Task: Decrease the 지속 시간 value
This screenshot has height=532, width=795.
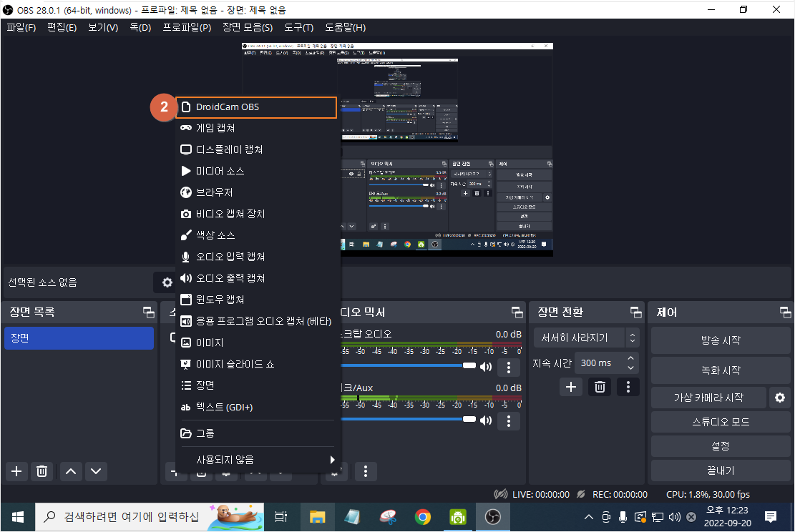Action: [x=630, y=368]
